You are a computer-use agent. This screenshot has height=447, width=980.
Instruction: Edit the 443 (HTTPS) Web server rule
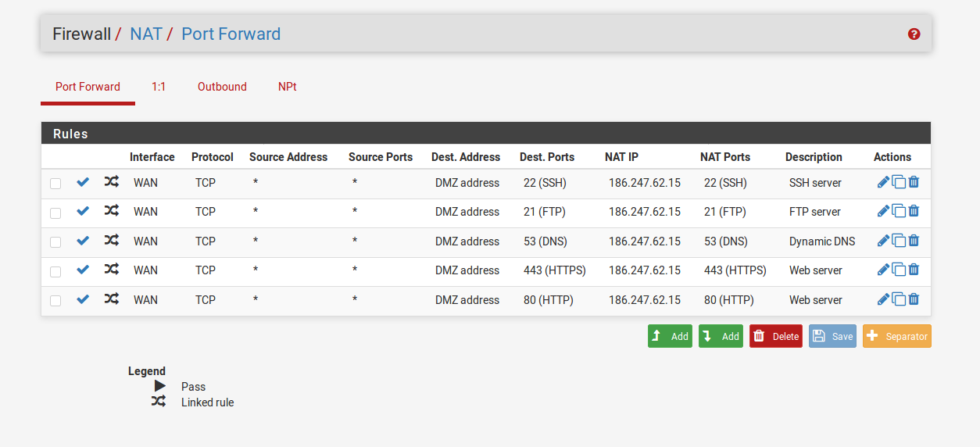pos(883,270)
